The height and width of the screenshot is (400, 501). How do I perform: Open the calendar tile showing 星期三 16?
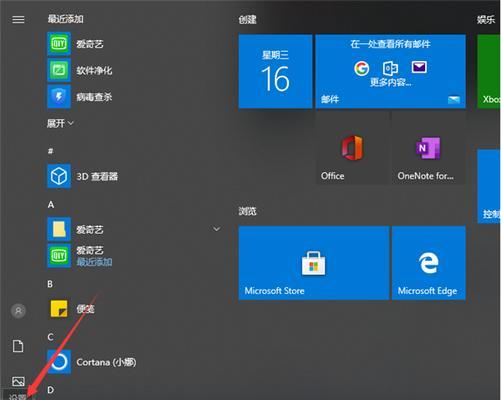pyautogui.click(x=275, y=72)
